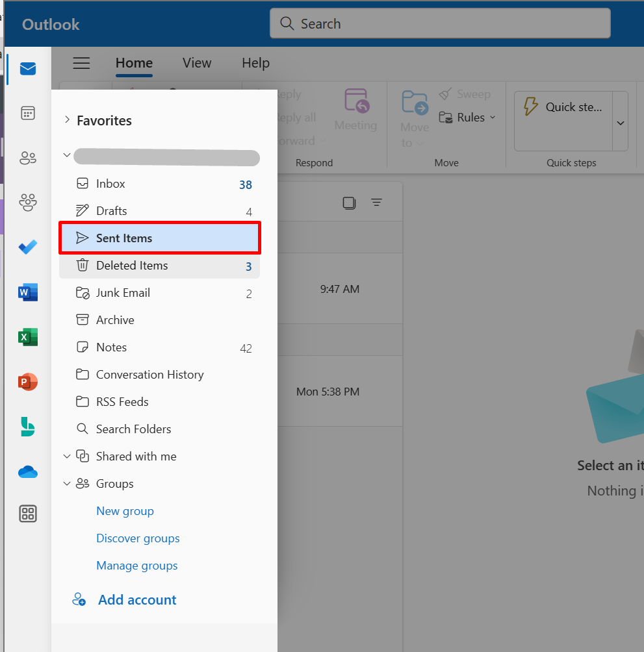This screenshot has height=652, width=644.
Task: Toggle the hamburger navigation pane button
Action: (81, 63)
